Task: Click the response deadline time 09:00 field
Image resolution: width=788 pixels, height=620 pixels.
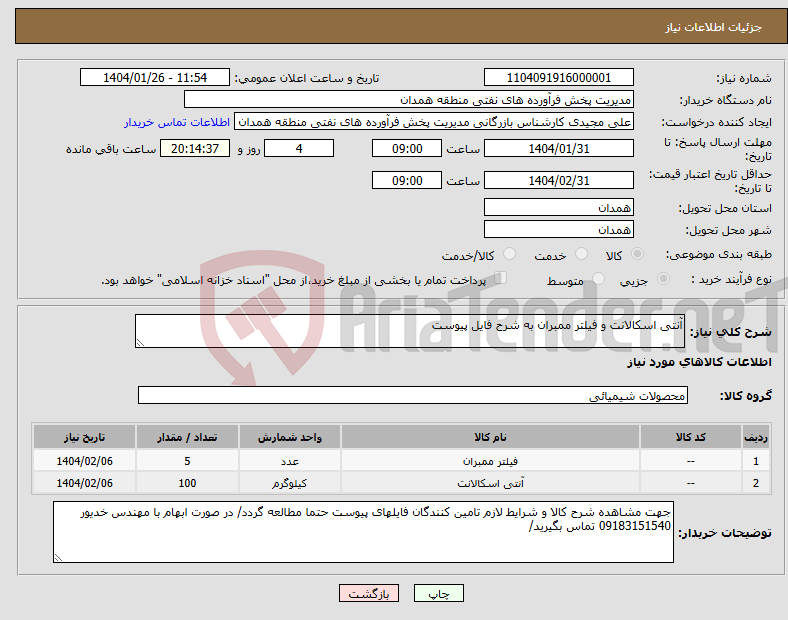Action: pos(407,149)
